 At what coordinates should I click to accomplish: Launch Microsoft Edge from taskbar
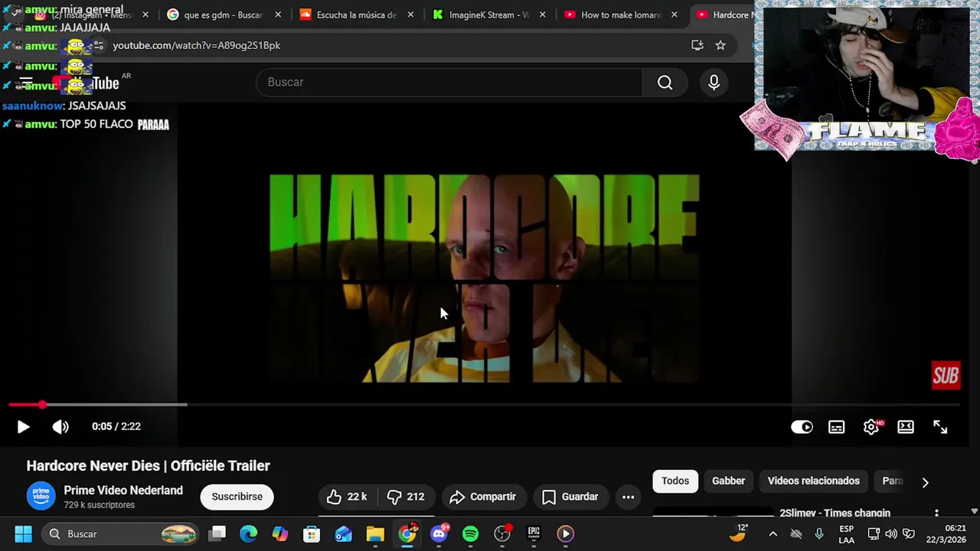(249, 533)
